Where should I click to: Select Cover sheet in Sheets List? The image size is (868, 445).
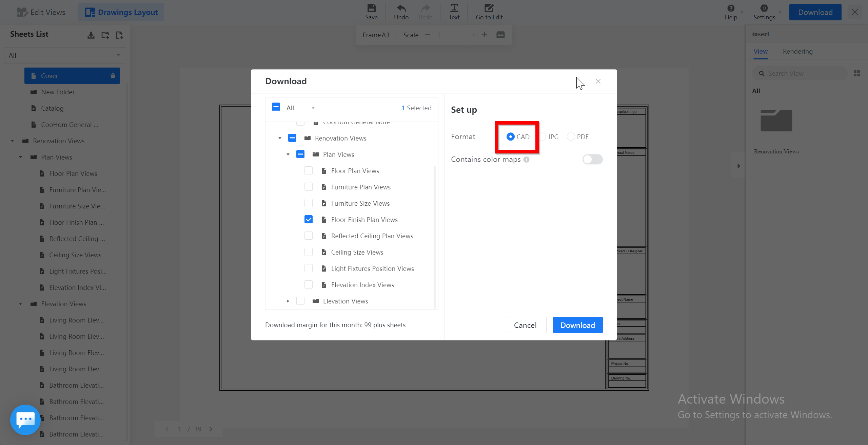pos(72,76)
